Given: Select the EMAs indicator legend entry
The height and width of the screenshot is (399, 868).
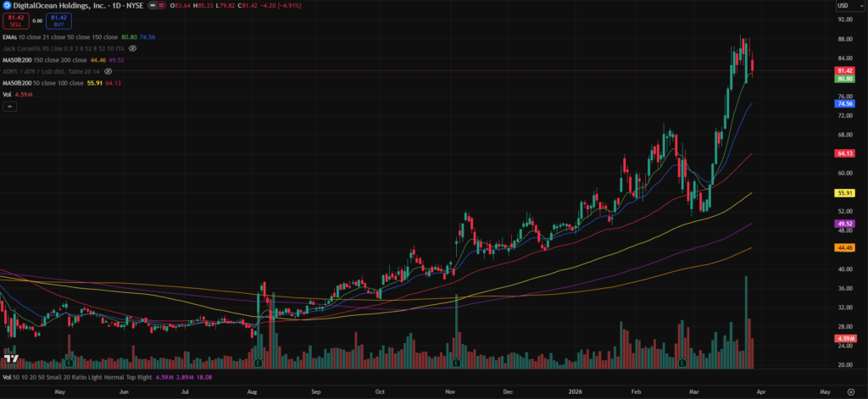Looking at the screenshot, I should pyautogui.click(x=12, y=37).
